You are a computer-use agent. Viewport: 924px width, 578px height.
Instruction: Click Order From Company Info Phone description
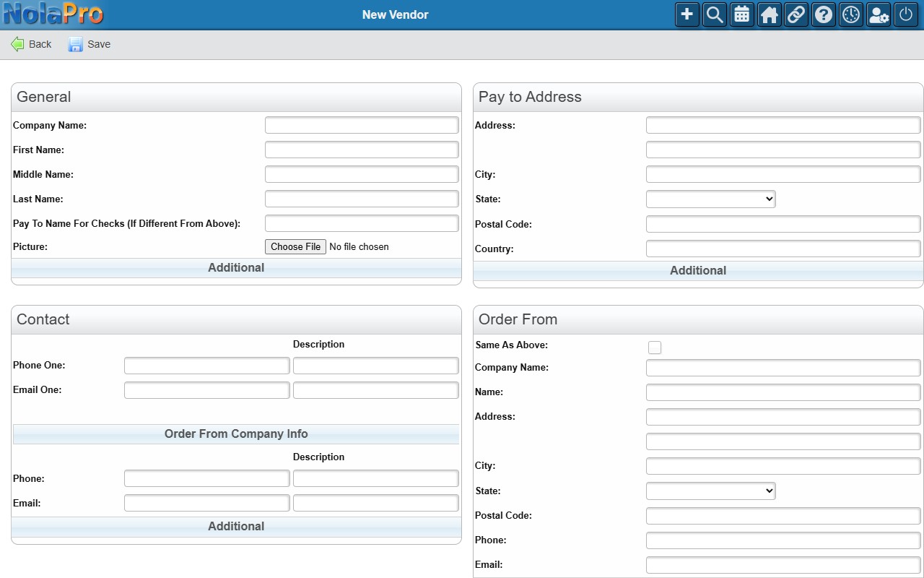376,478
